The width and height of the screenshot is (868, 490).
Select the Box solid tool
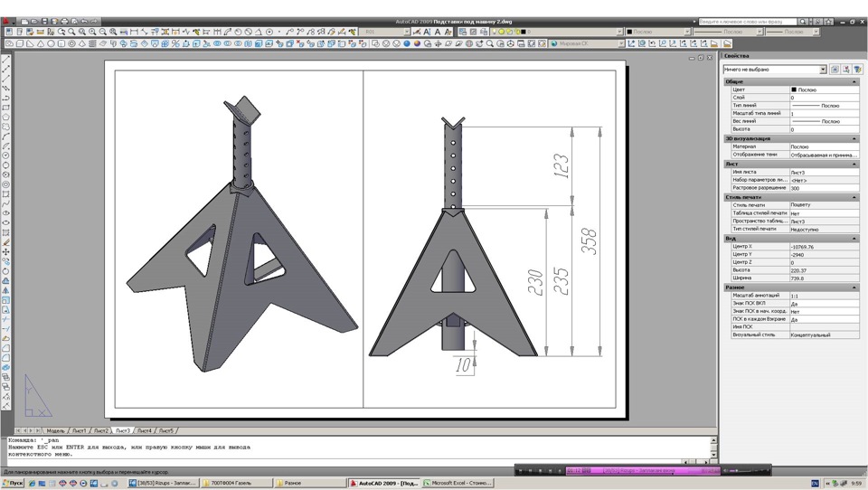coord(20,43)
